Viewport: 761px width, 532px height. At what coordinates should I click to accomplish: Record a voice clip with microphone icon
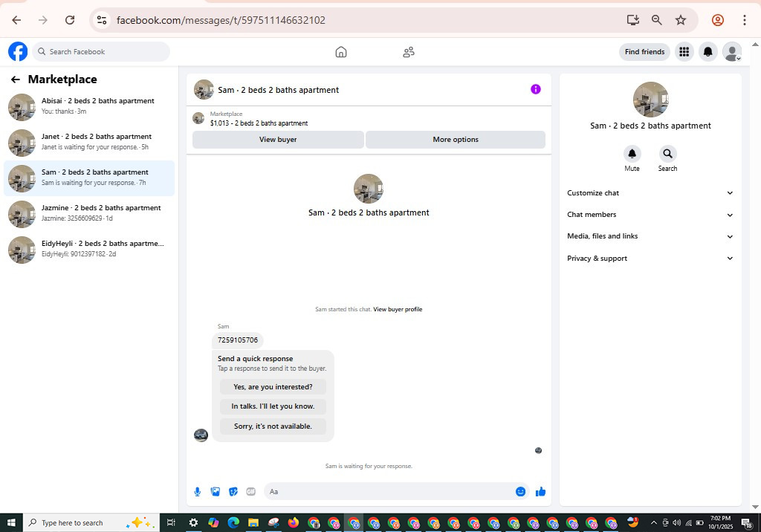pos(198,492)
